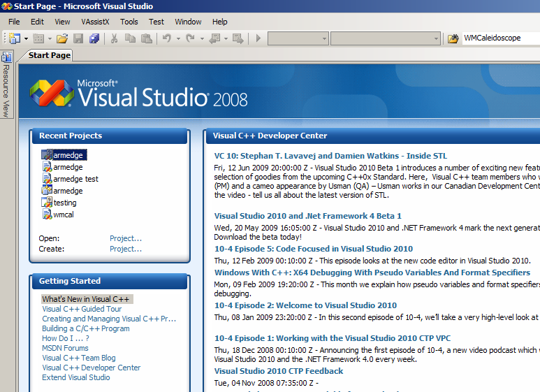This screenshot has height=392, width=540.
Task: Open the Visual C++ Guided Tour link
Action: [x=82, y=309]
